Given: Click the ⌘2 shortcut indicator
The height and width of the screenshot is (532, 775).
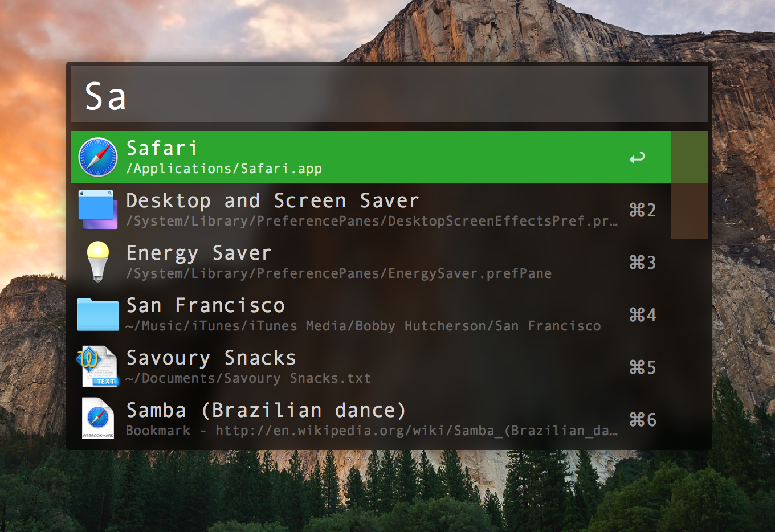Looking at the screenshot, I should 642,210.
